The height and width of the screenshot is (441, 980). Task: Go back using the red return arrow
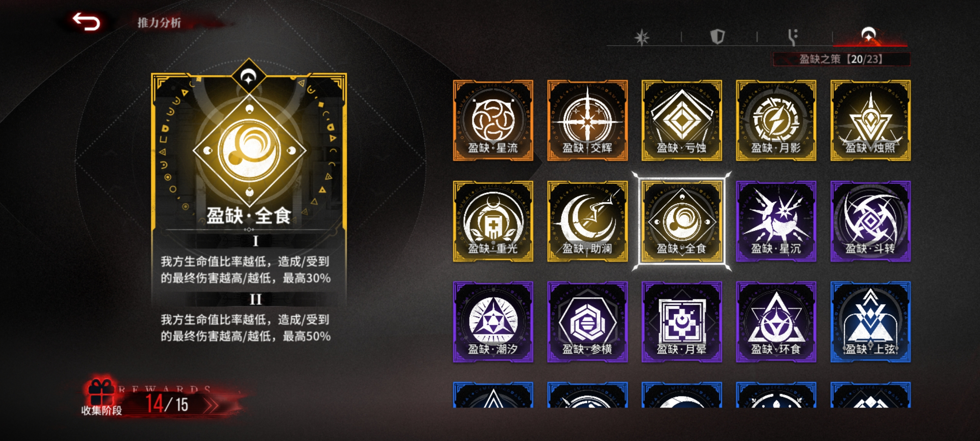[x=86, y=22]
